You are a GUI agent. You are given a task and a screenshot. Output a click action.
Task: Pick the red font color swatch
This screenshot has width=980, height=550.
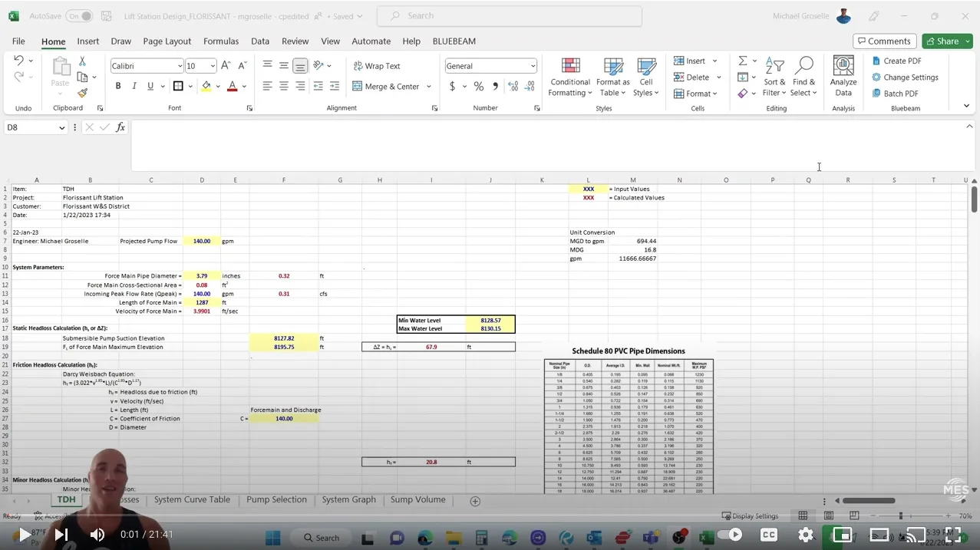(x=233, y=86)
